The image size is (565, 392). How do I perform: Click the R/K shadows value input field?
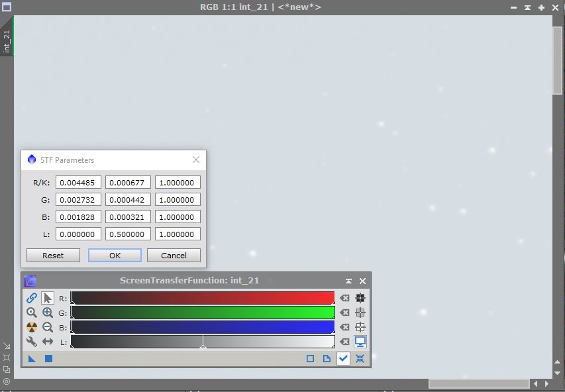[x=78, y=183]
